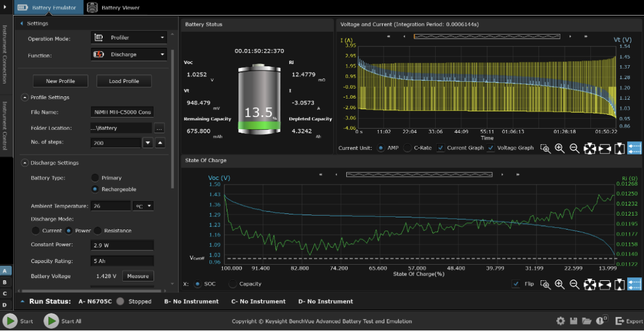Open the Operation Mode Profiler dropdown
This screenshot has width=644, height=331.
129,38
